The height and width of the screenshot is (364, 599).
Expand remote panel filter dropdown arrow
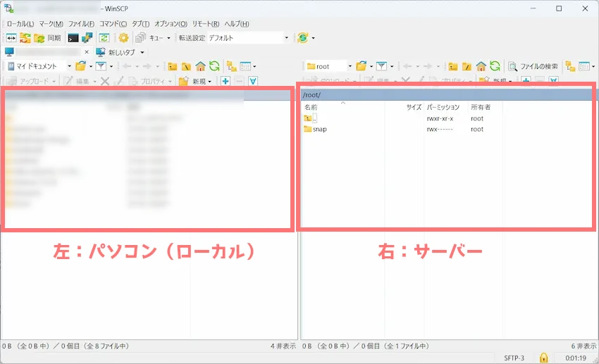point(392,66)
